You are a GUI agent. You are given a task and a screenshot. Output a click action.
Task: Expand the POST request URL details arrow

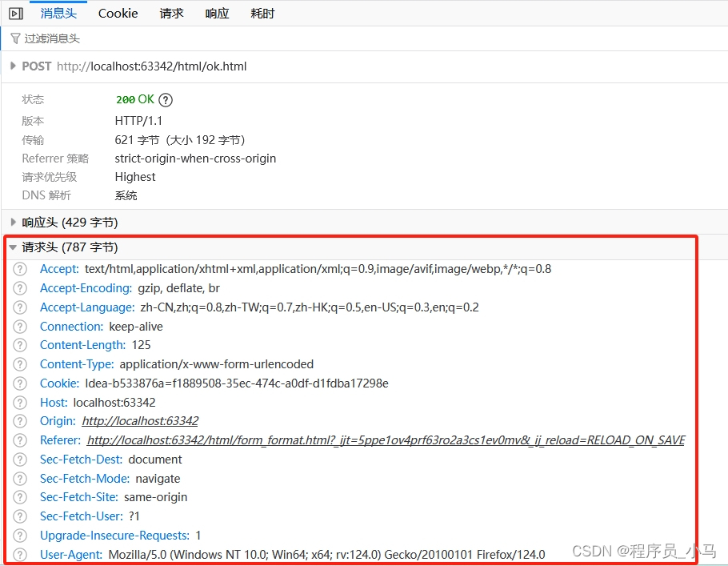(13, 66)
